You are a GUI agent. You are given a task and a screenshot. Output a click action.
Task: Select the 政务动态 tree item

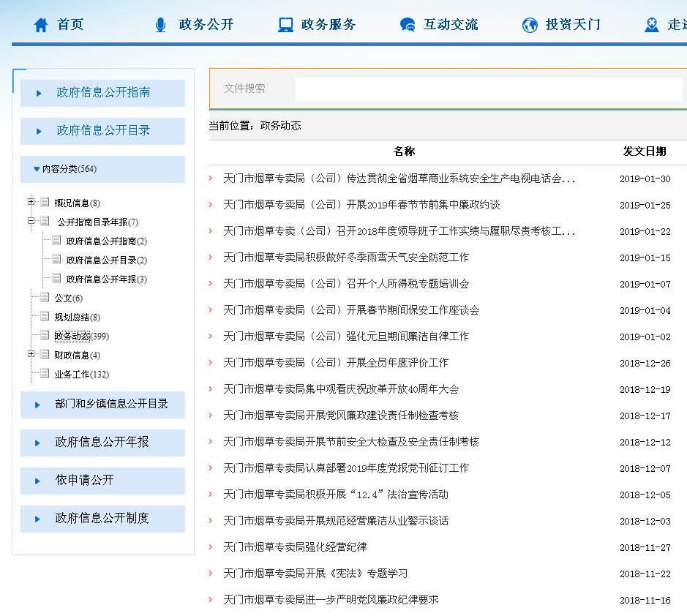coord(72,337)
